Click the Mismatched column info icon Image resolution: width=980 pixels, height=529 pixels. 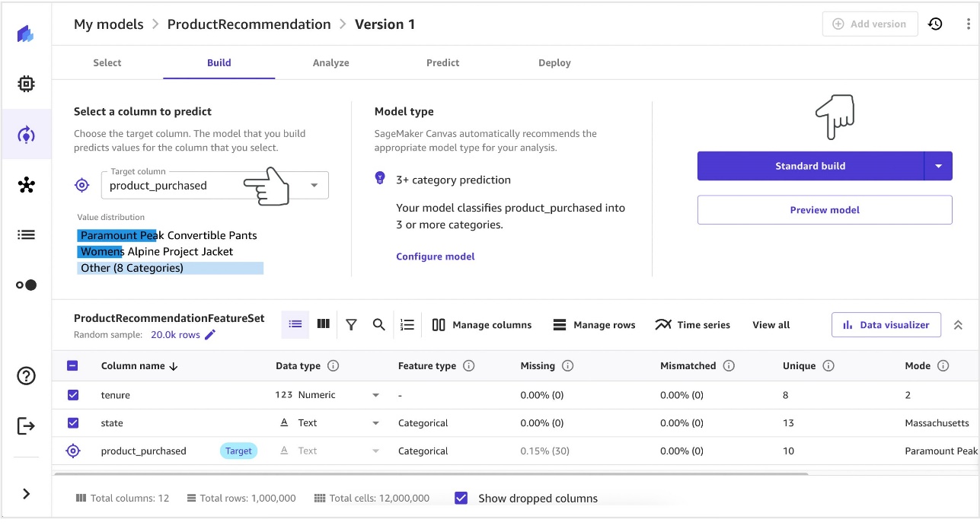(x=729, y=366)
